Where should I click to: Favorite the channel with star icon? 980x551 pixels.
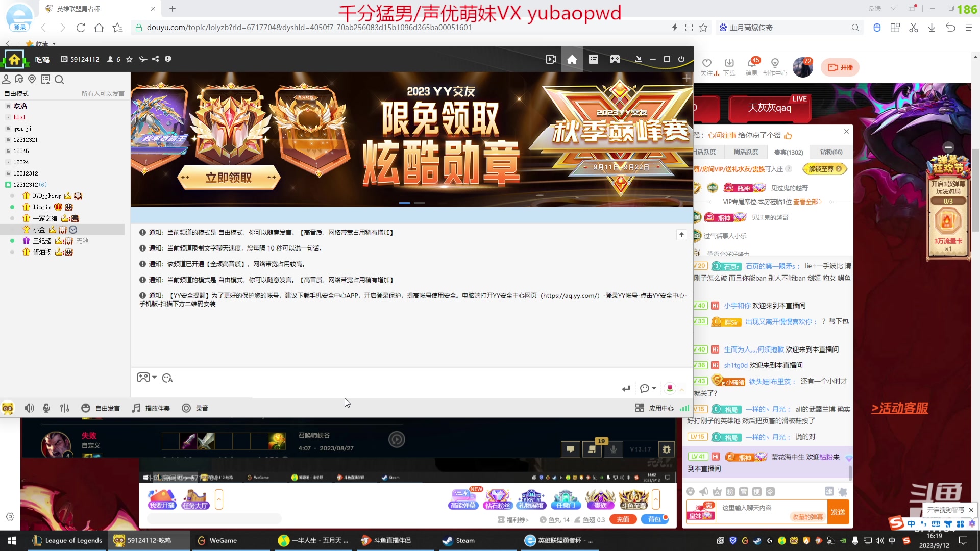(x=129, y=60)
